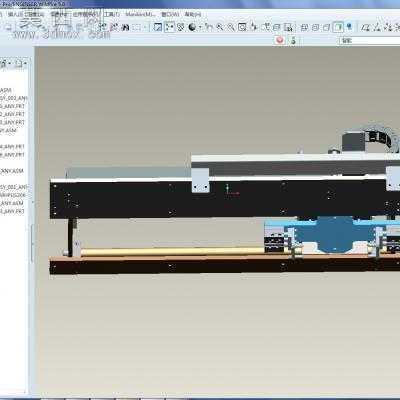Open the appearance gallery sphere icon
Image resolution: width=400 pixels, height=400 pixels.
[x=192, y=27]
